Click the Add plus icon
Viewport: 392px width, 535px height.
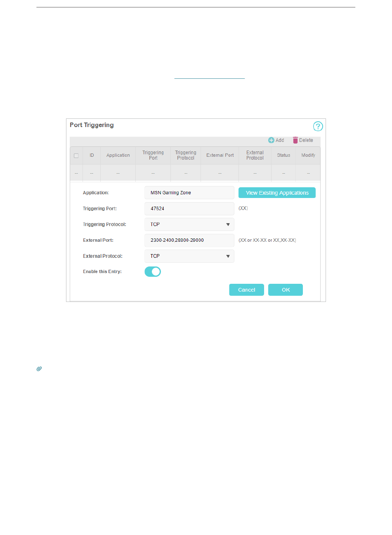pos(271,140)
